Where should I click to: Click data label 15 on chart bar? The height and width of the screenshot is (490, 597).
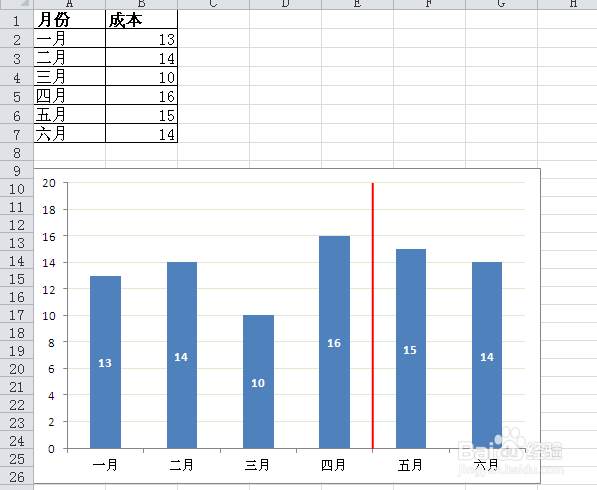pos(410,350)
